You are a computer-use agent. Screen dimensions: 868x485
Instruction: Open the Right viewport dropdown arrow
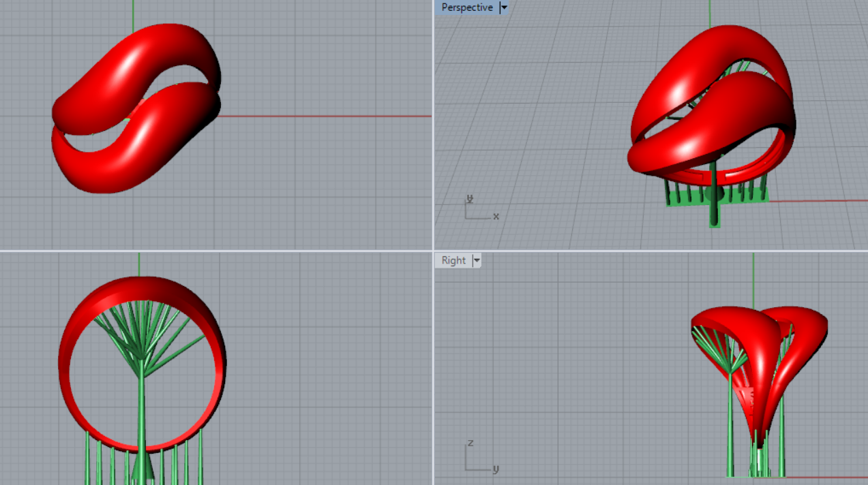477,260
